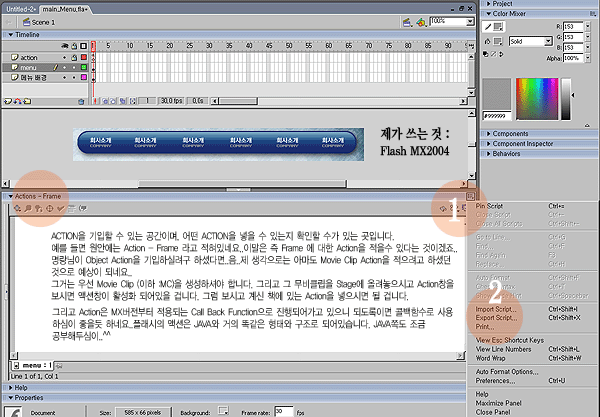Toggle the action layer's outline color square

[x=85, y=57]
